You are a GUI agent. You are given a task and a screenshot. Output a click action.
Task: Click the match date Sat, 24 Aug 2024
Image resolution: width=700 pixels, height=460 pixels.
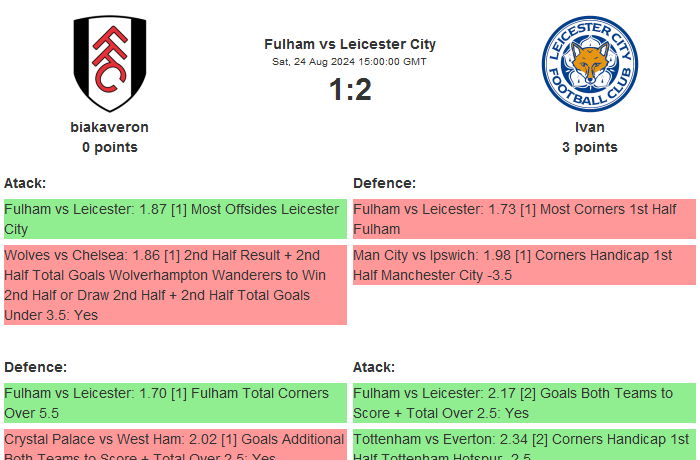pyautogui.click(x=350, y=62)
